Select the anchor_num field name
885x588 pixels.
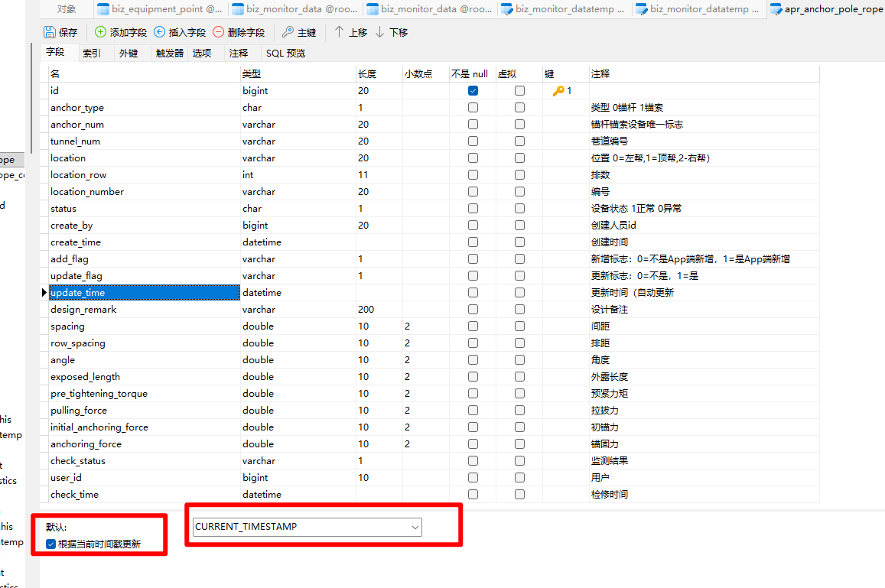77,125
